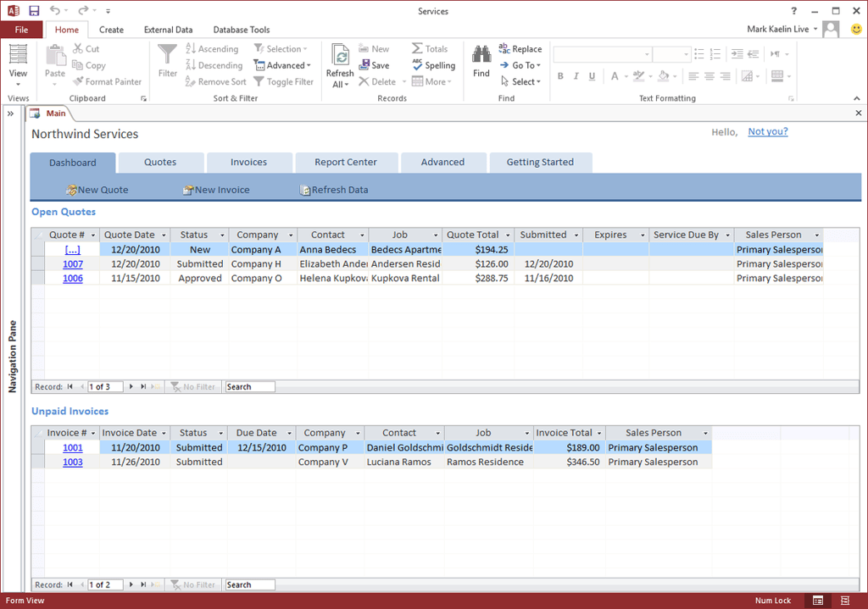868x609 pixels.
Task: Open the Quotes tab
Action: [160, 162]
